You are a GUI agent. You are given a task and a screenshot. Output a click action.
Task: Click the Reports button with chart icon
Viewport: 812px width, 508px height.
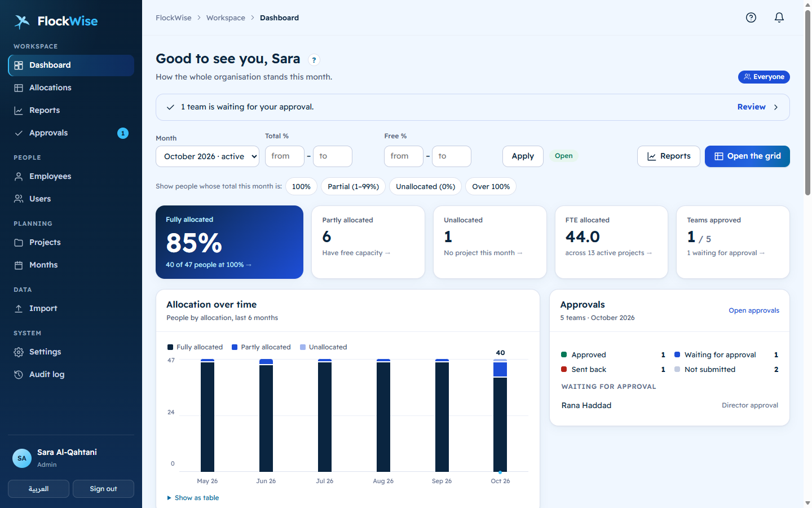click(669, 156)
